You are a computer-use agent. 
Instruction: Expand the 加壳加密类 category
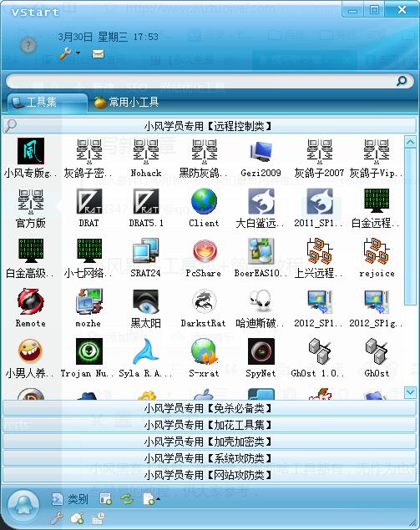pyautogui.click(x=210, y=442)
